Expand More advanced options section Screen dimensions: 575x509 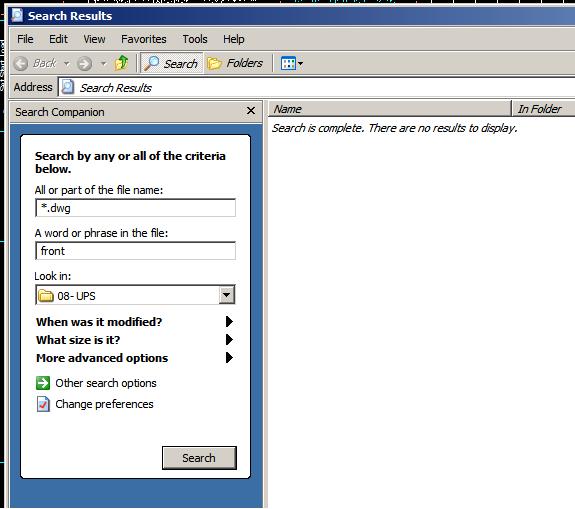click(x=135, y=358)
